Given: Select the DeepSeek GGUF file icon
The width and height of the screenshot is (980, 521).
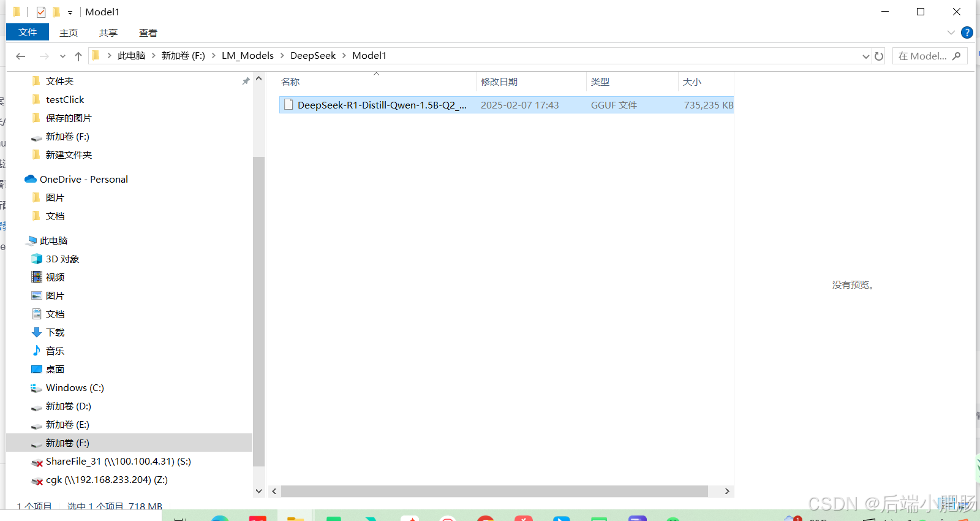Looking at the screenshot, I should click(288, 105).
